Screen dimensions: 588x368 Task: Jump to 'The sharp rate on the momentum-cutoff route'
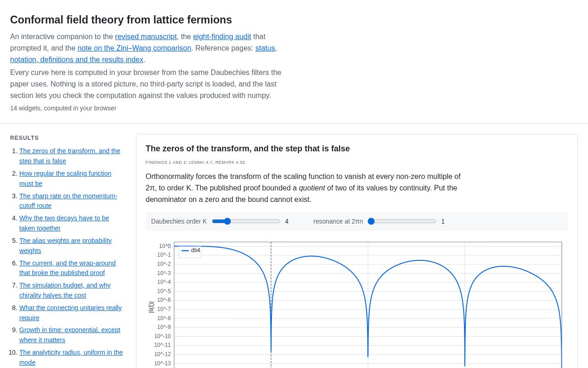point(68,201)
